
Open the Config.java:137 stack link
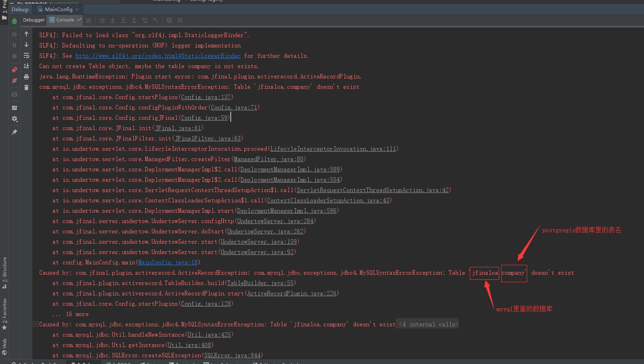point(206,97)
